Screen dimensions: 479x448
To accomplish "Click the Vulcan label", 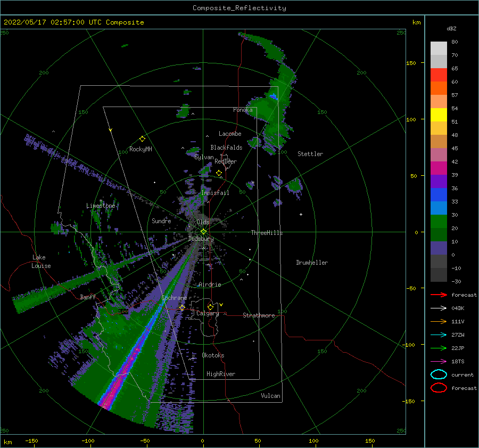I will click(270, 396).
